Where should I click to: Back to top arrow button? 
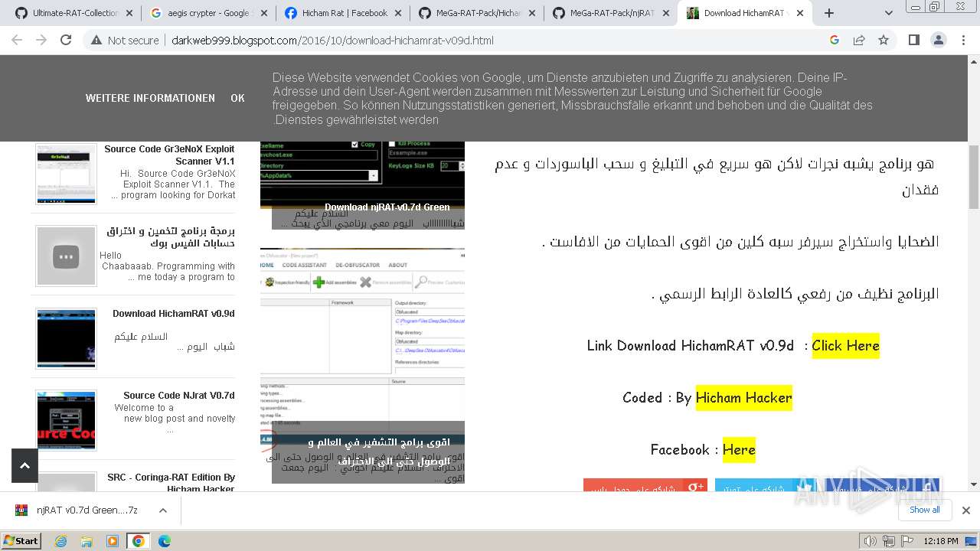click(24, 465)
